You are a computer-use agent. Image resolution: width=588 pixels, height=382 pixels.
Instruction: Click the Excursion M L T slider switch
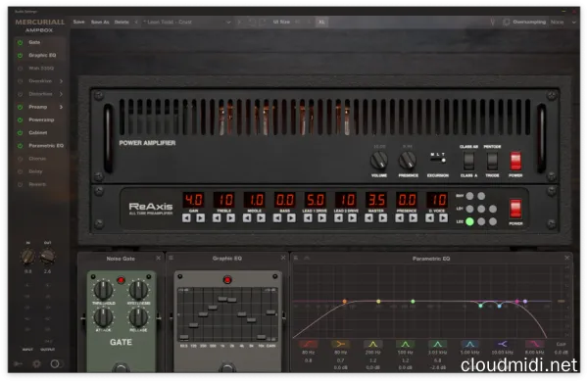pos(438,160)
